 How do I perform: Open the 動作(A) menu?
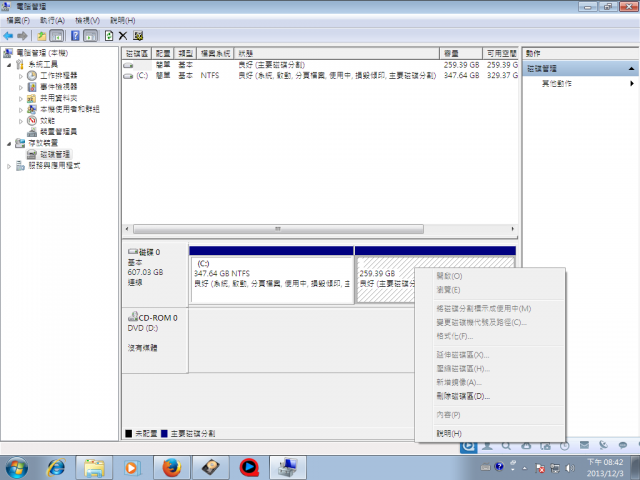tap(52, 20)
